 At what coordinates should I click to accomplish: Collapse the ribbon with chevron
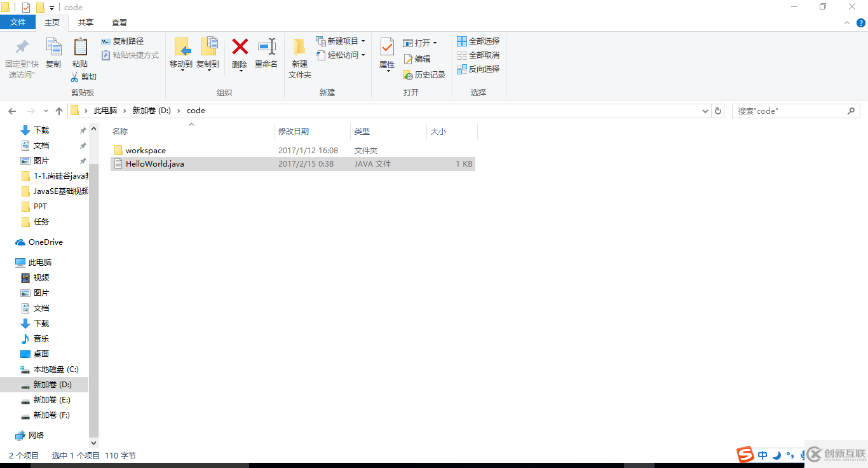[x=846, y=22]
